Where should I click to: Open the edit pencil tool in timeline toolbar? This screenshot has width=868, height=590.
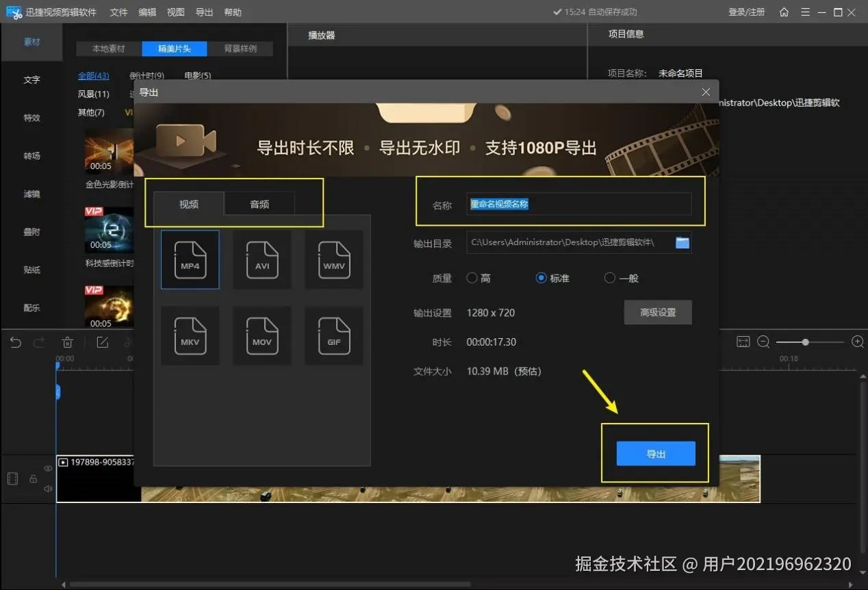[103, 342]
